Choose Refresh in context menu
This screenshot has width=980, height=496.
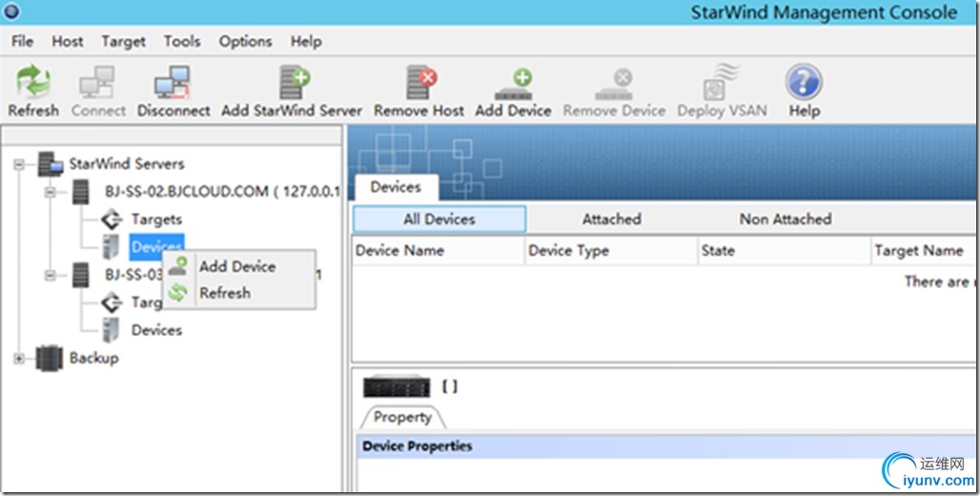[238, 293]
